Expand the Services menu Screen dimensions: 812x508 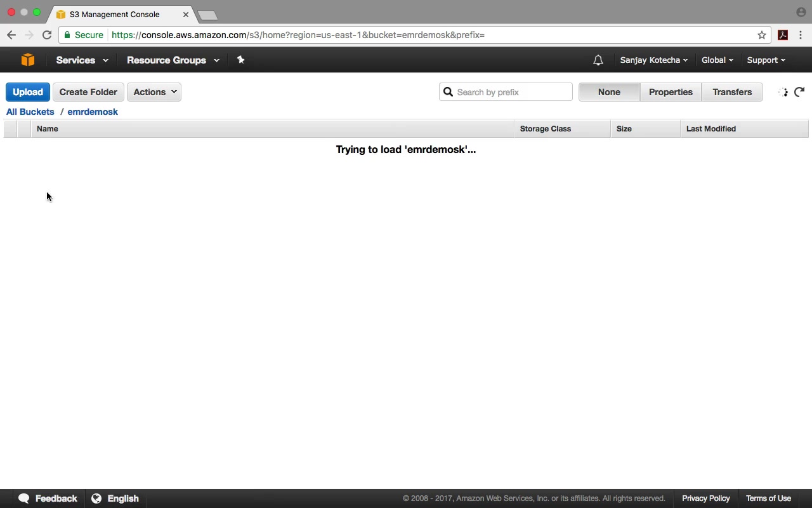82,60
